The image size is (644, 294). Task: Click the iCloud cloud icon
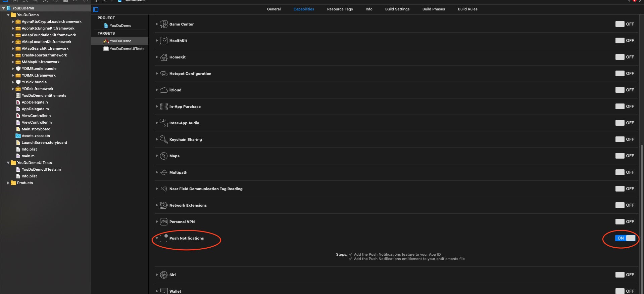coord(164,90)
